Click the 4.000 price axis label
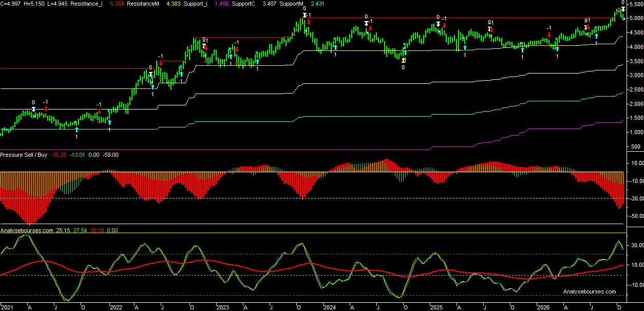Image resolution: width=644 pixels, height=311 pixels. [x=635, y=47]
